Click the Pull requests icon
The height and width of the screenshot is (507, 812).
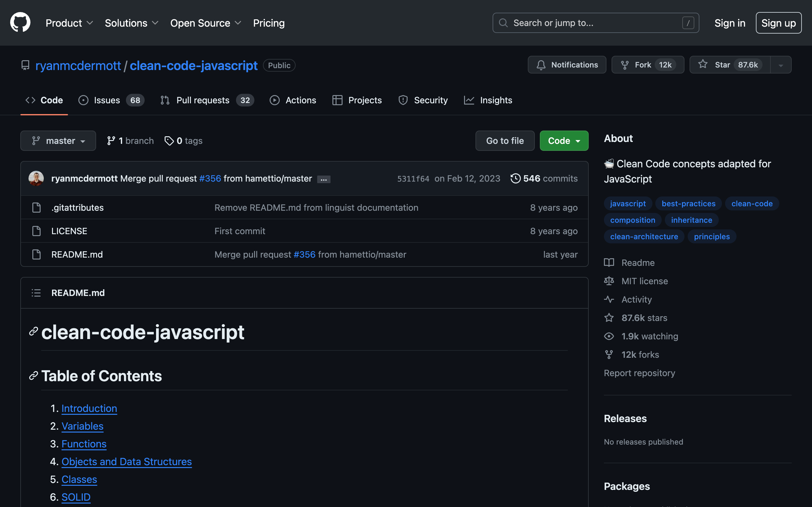point(165,100)
